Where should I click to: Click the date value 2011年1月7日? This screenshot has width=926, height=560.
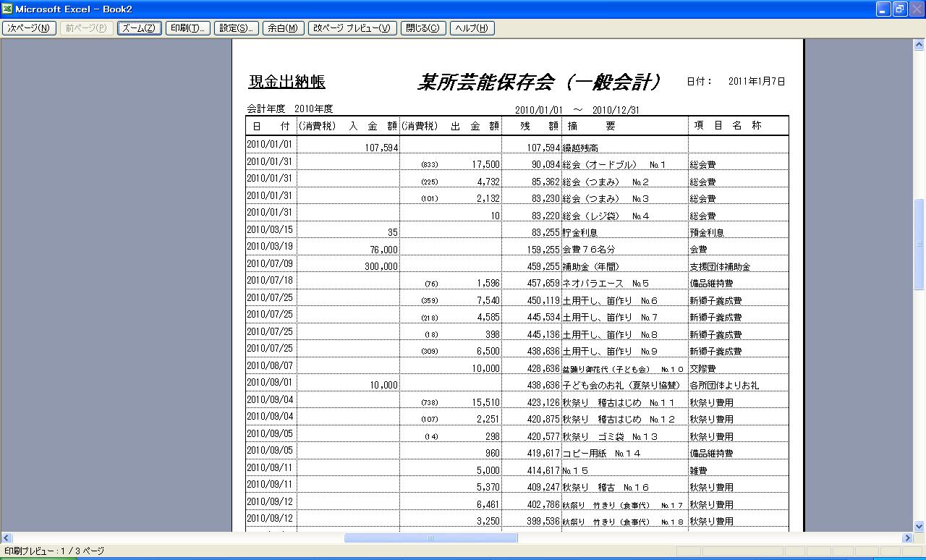(x=757, y=82)
